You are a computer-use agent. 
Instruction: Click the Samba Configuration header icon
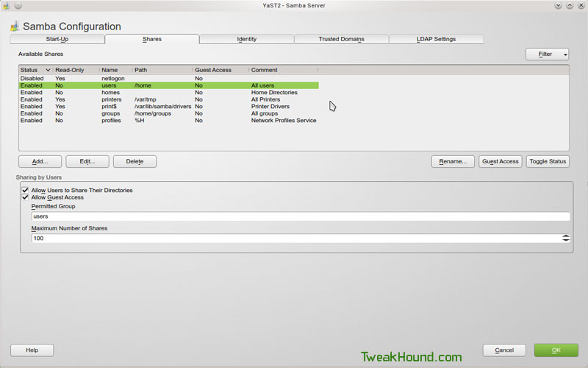tap(15, 26)
